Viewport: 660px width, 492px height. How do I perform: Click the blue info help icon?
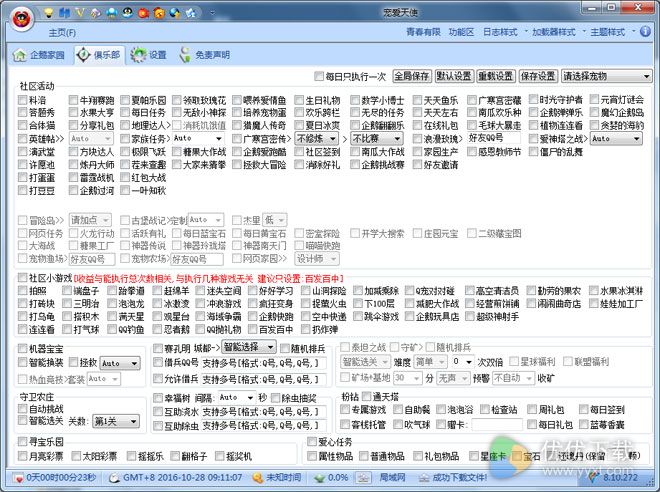tap(645, 32)
